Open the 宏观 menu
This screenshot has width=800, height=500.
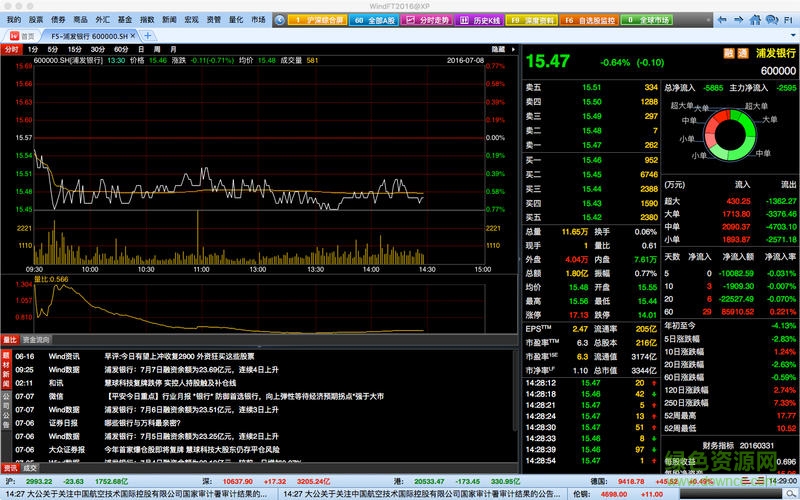[191, 19]
